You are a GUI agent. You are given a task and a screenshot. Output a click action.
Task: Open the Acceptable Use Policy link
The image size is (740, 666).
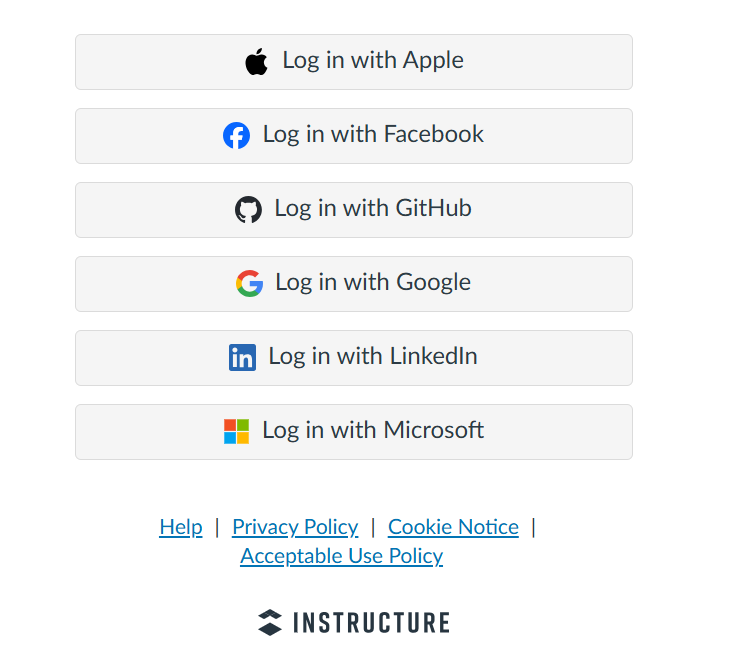click(342, 556)
